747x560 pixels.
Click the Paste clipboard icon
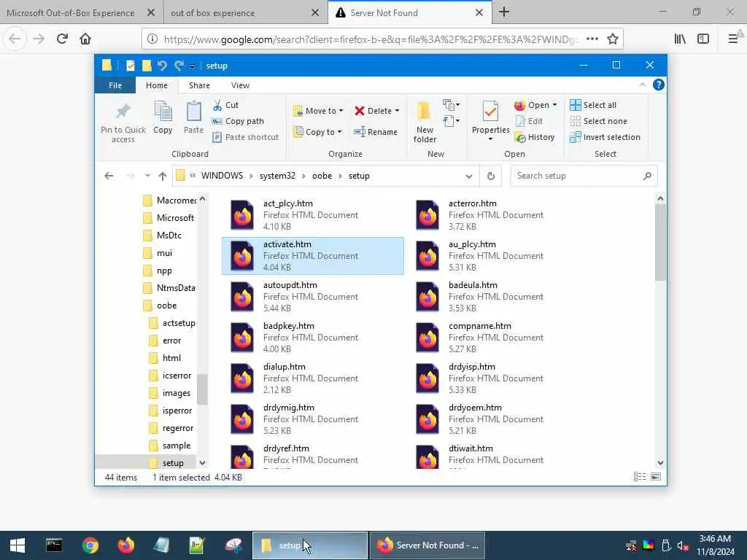click(193, 111)
